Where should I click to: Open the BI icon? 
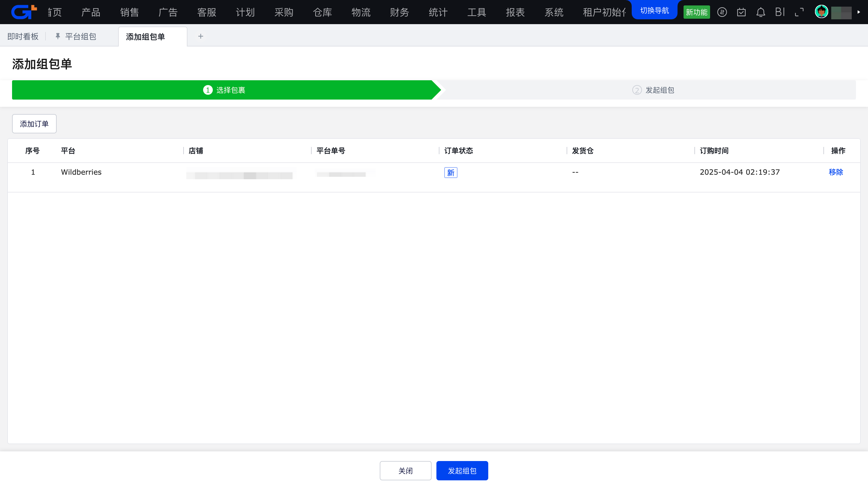click(x=780, y=12)
